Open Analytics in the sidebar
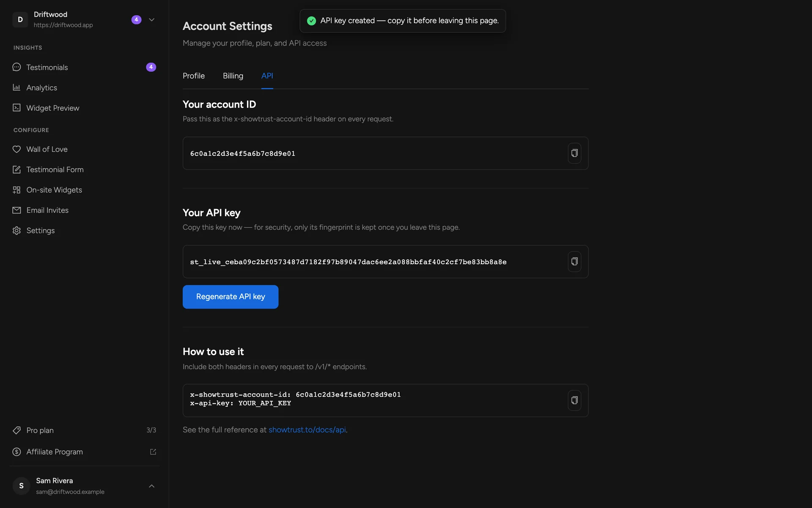Viewport: 812px width, 508px height. tap(85, 88)
